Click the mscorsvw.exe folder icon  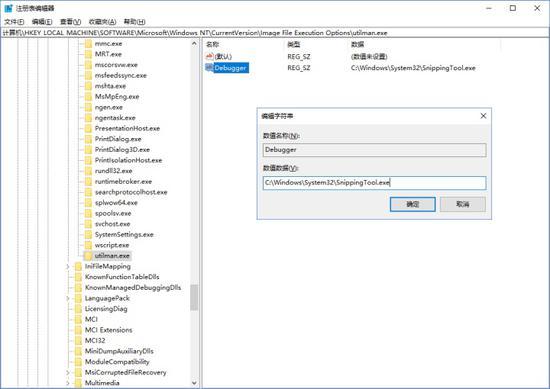pos(88,65)
